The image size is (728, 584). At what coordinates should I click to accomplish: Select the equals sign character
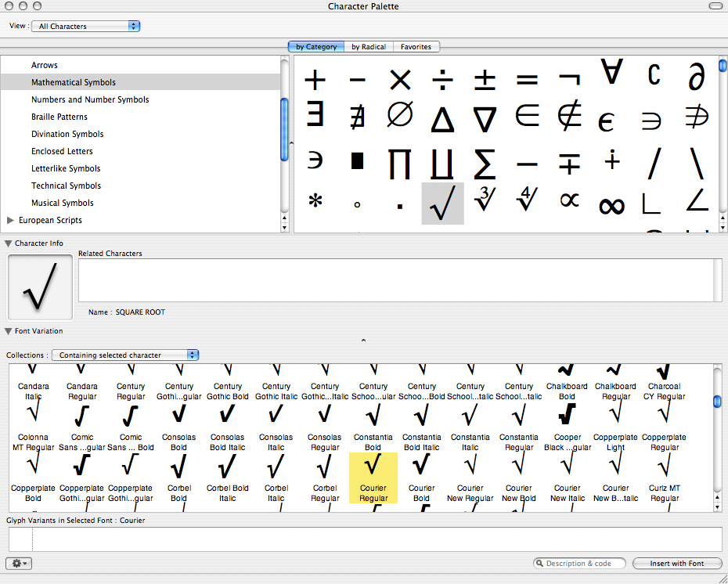pos(527,80)
